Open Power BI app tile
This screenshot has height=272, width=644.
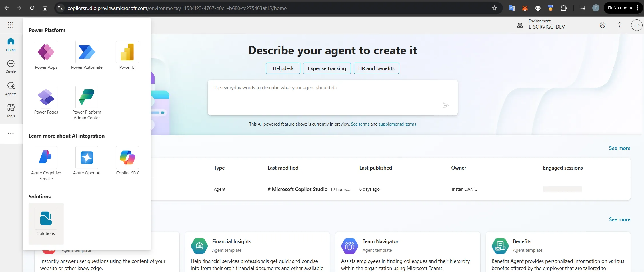[127, 55]
